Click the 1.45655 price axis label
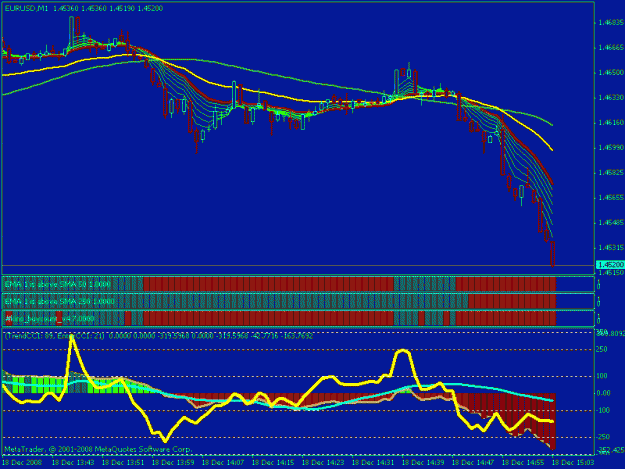Image resolution: width=625 pixels, height=469 pixels. click(x=611, y=198)
